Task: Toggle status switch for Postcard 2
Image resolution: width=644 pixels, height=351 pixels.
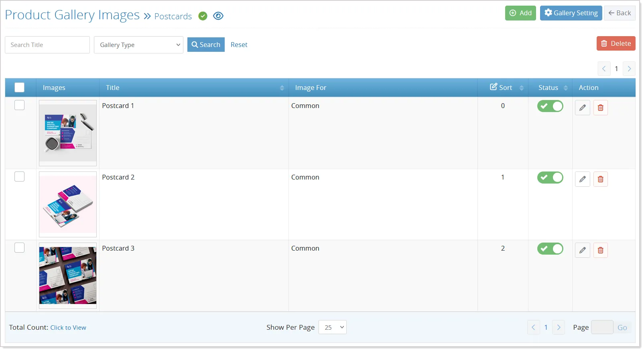Action: point(550,178)
